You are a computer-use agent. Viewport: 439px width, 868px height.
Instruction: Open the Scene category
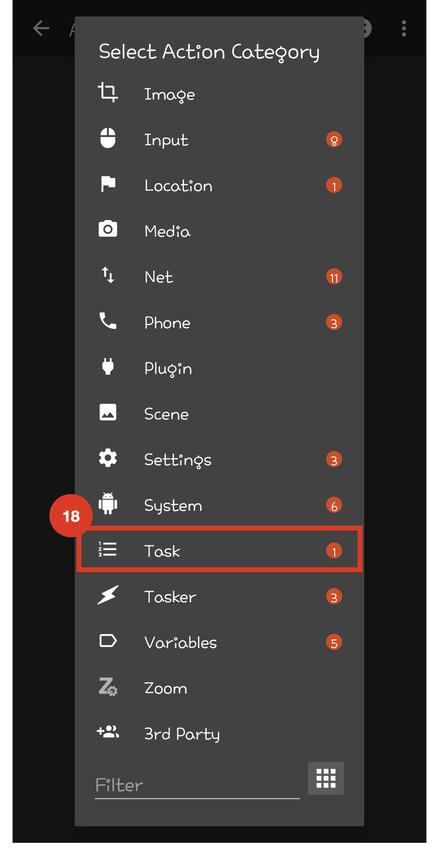tap(219, 414)
